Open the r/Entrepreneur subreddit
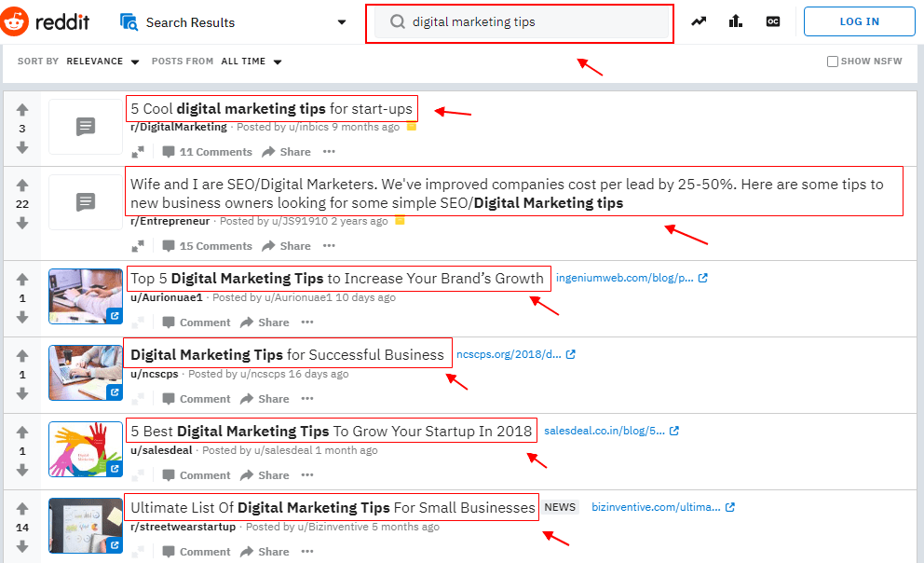Image resolution: width=924 pixels, height=563 pixels. [170, 221]
